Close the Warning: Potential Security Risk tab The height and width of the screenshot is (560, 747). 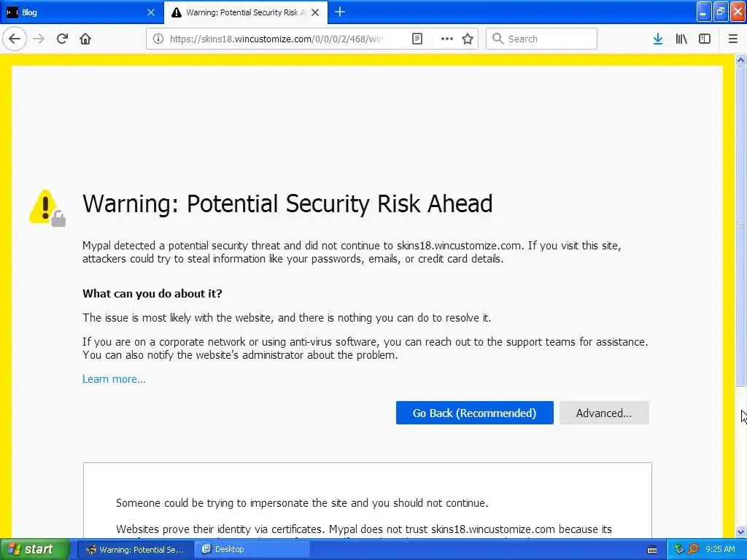[x=315, y=12]
